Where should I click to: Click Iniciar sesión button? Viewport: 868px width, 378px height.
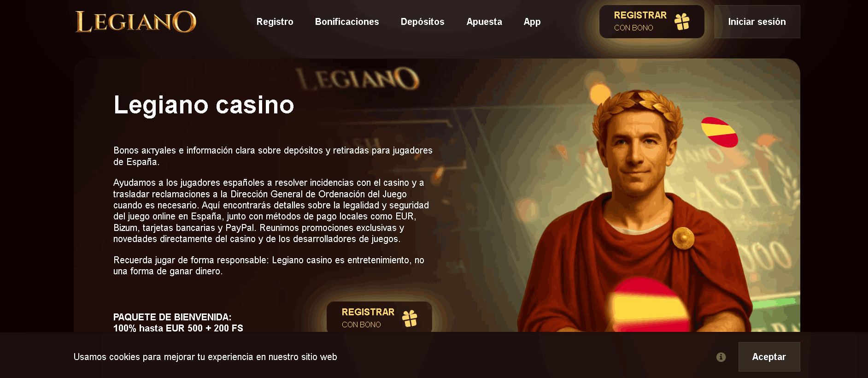click(757, 22)
